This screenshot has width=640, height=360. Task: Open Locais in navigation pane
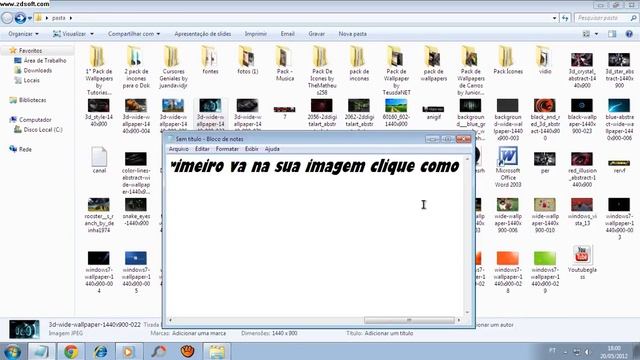click(31, 80)
